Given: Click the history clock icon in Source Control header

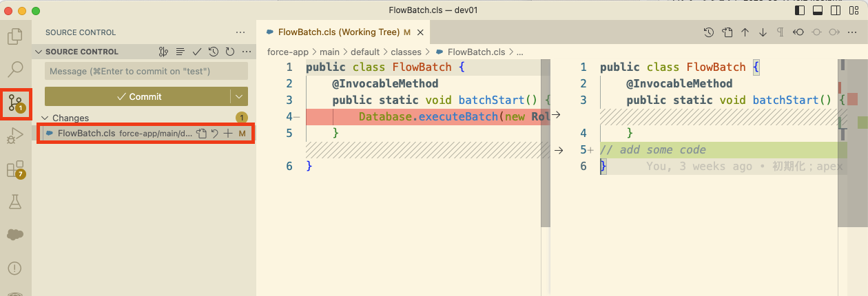Looking at the screenshot, I should [214, 52].
